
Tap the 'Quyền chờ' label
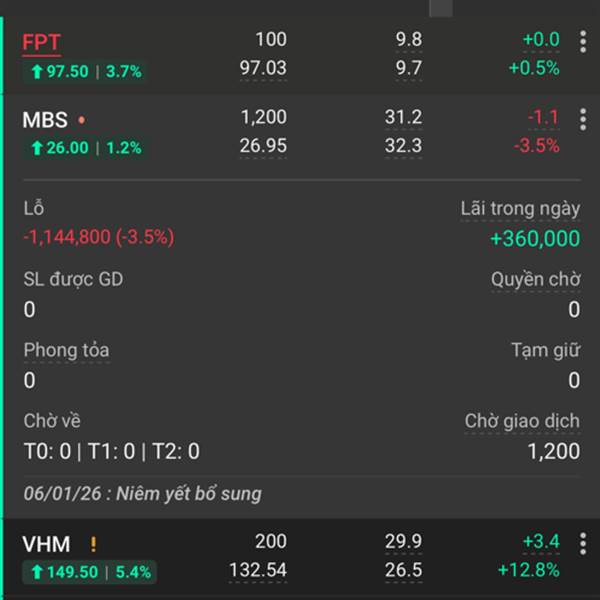pos(535,279)
